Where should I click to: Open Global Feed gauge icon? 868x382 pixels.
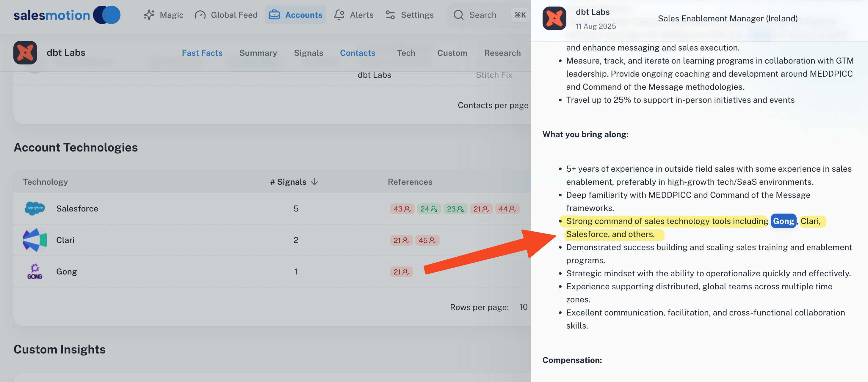tap(200, 15)
